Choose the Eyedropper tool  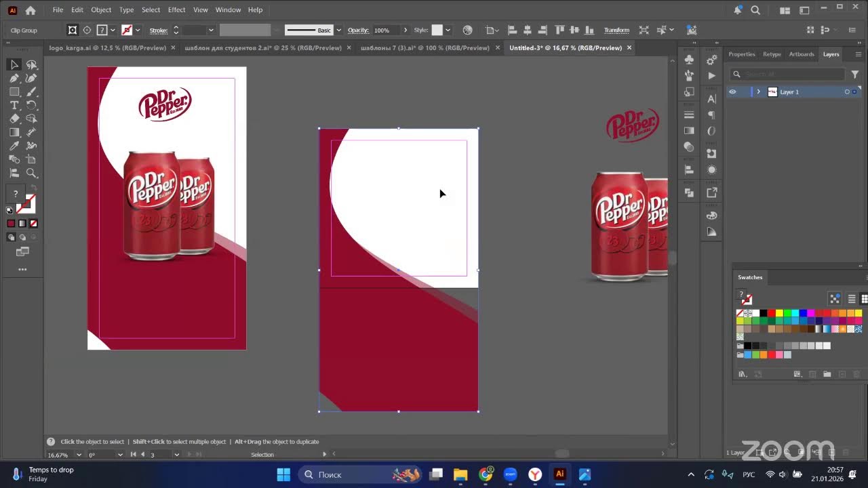[x=14, y=146]
